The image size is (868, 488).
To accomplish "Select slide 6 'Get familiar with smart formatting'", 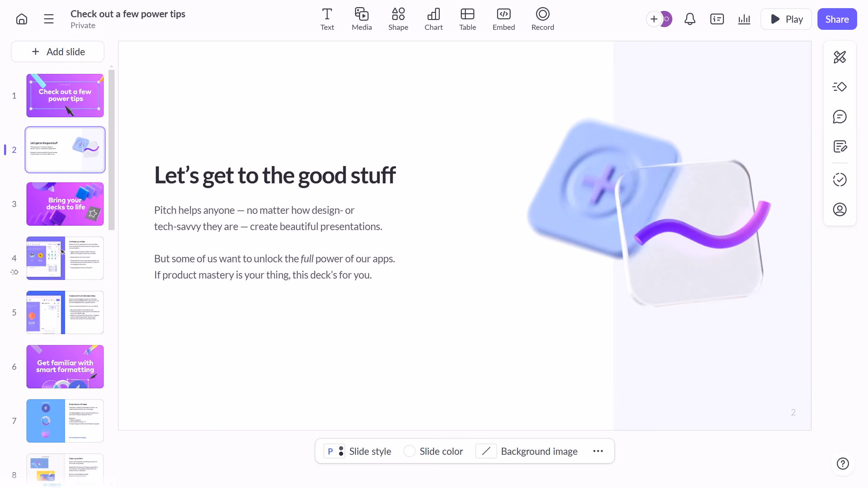I will tap(65, 367).
